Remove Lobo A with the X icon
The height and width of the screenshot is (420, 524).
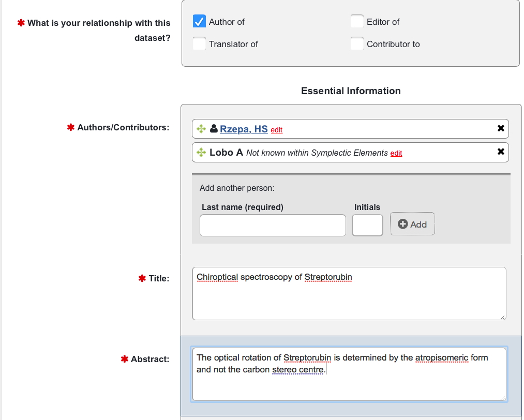click(x=500, y=152)
